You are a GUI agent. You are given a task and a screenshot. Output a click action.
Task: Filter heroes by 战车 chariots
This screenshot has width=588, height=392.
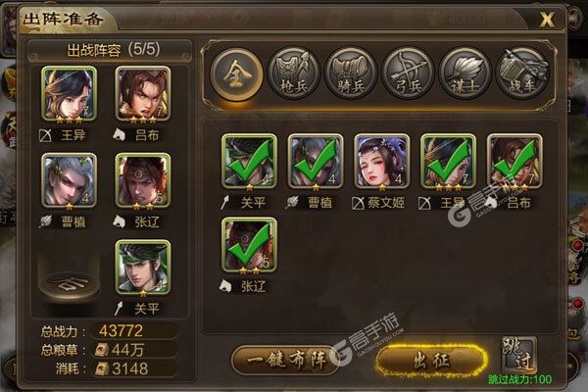(x=522, y=73)
